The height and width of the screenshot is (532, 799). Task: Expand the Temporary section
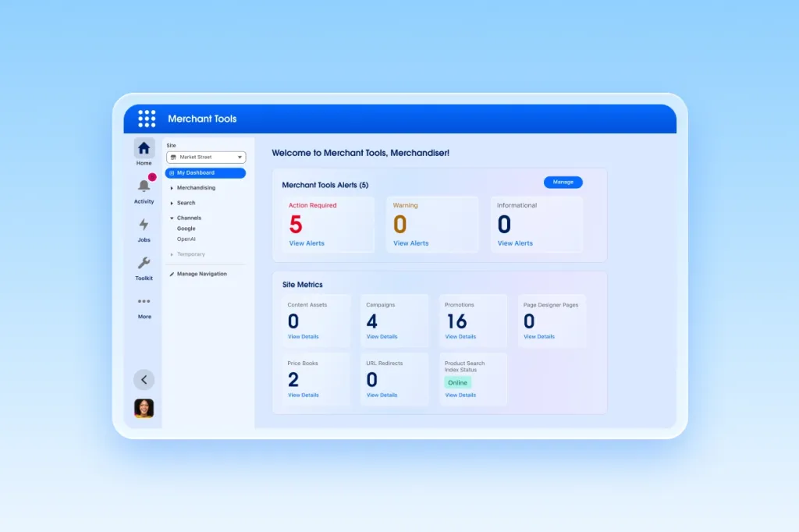[172, 254]
